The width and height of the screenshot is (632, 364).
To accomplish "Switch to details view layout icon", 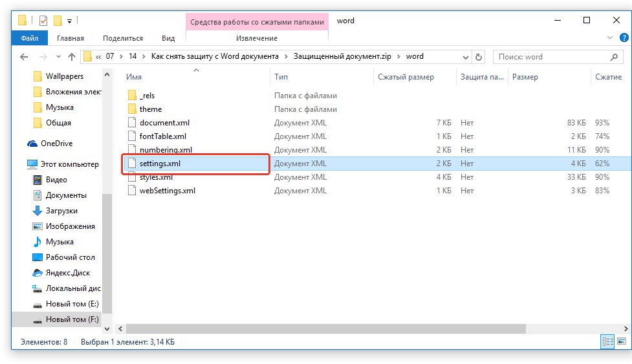I will 608,342.
